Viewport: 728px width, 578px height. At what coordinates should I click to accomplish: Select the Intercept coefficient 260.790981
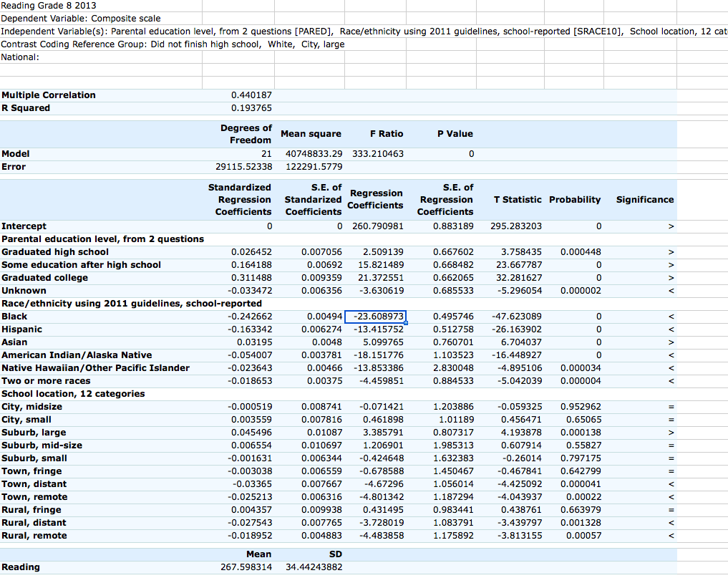(x=378, y=226)
